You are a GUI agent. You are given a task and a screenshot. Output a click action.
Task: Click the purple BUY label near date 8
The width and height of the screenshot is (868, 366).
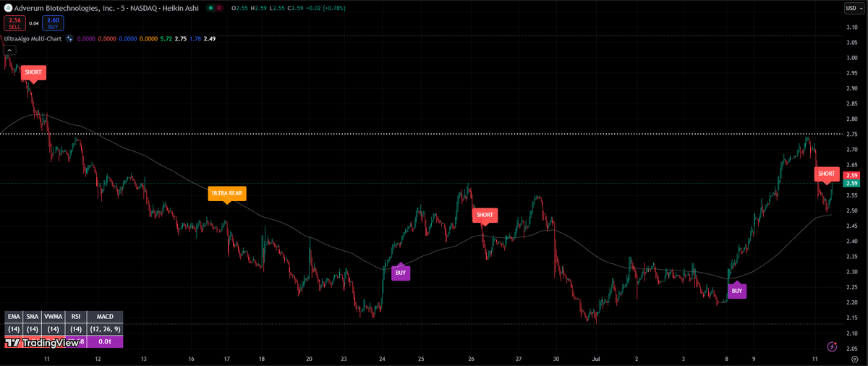[736, 290]
